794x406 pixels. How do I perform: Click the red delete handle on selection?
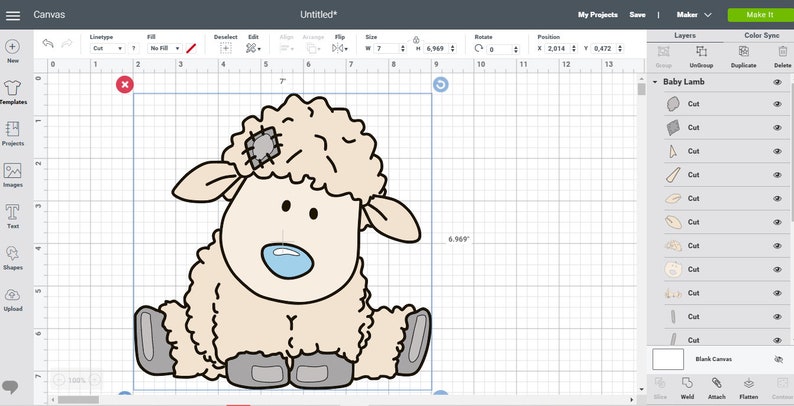point(125,85)
